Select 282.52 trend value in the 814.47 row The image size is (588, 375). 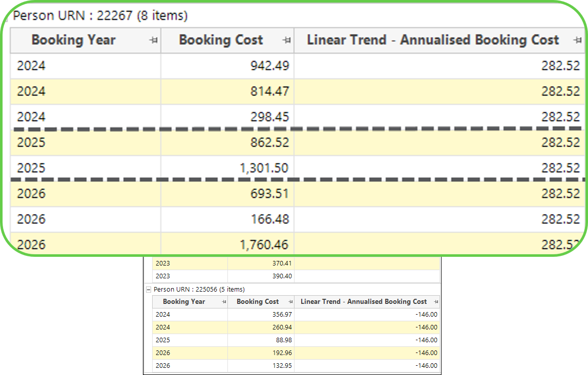[439, 92]
